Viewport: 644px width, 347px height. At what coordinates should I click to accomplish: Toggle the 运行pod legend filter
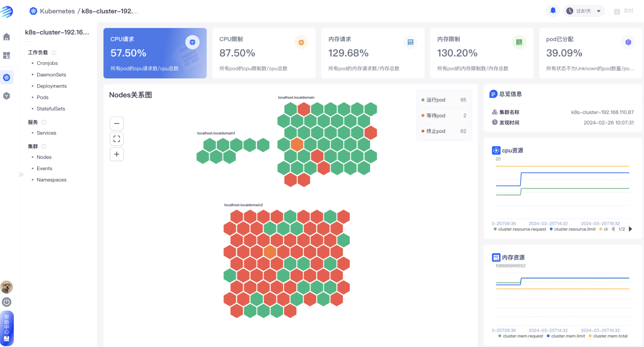(435, 100)
